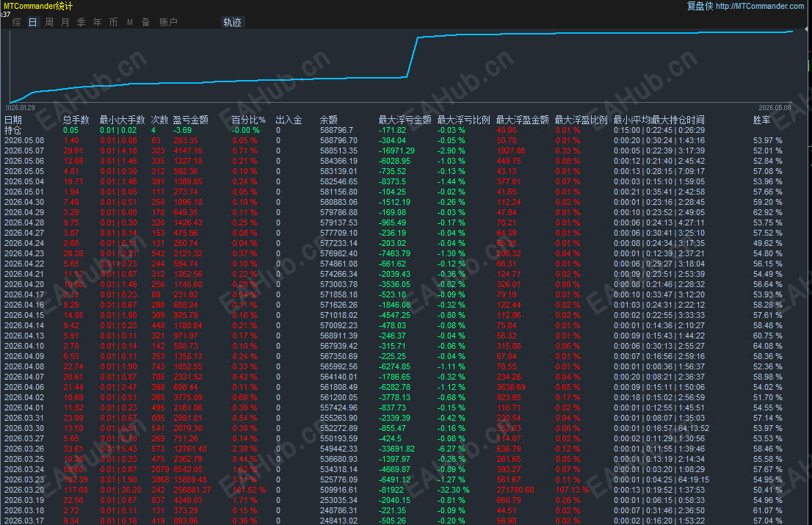Screen dimensions: 812x525
Task: Click profit amount 12761.40
Action: 190,449
